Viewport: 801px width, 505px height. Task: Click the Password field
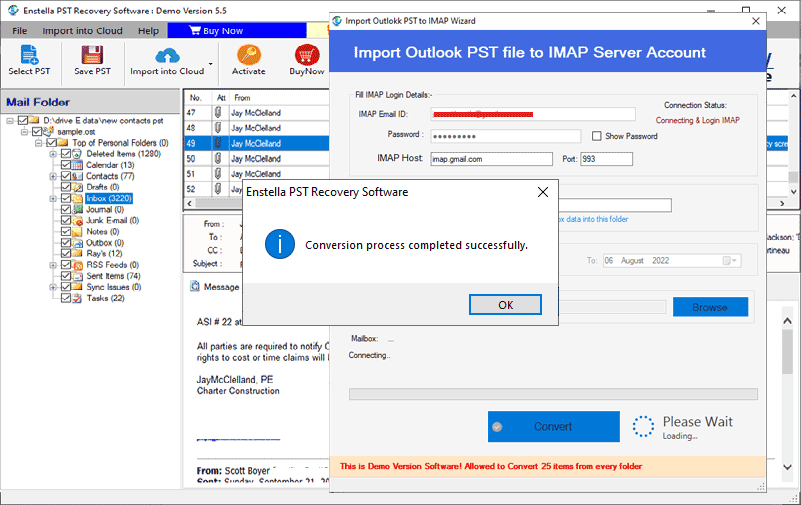[x=506, y=136]
